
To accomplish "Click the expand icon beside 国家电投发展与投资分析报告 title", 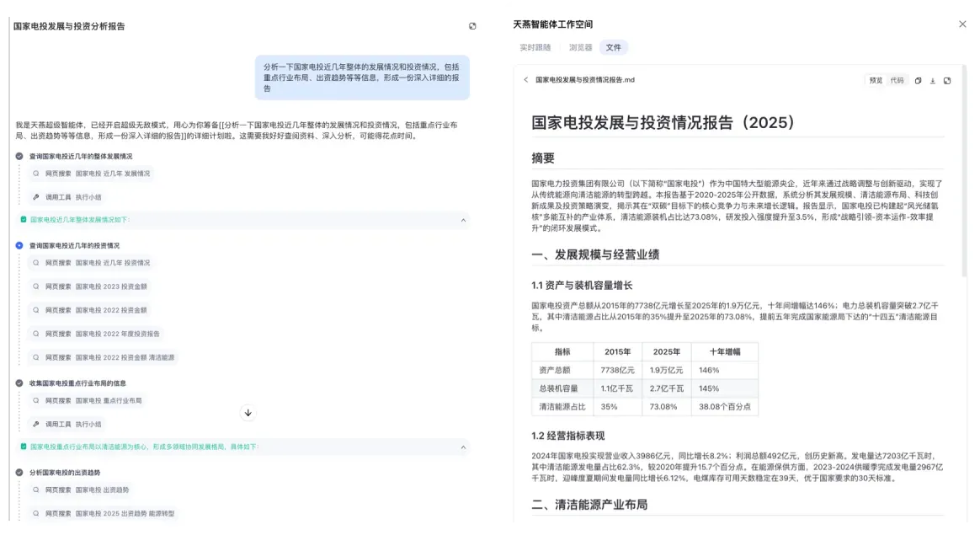I will [472, 26].
